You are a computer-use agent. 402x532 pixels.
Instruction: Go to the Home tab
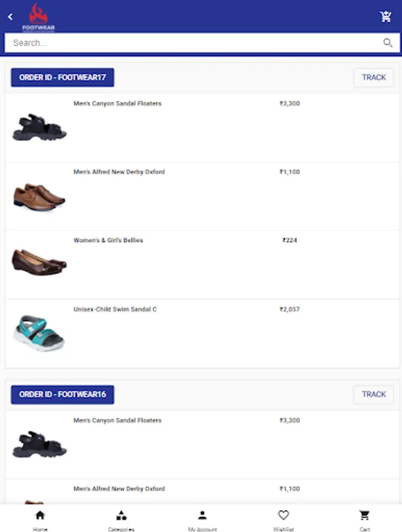(40, 519)
